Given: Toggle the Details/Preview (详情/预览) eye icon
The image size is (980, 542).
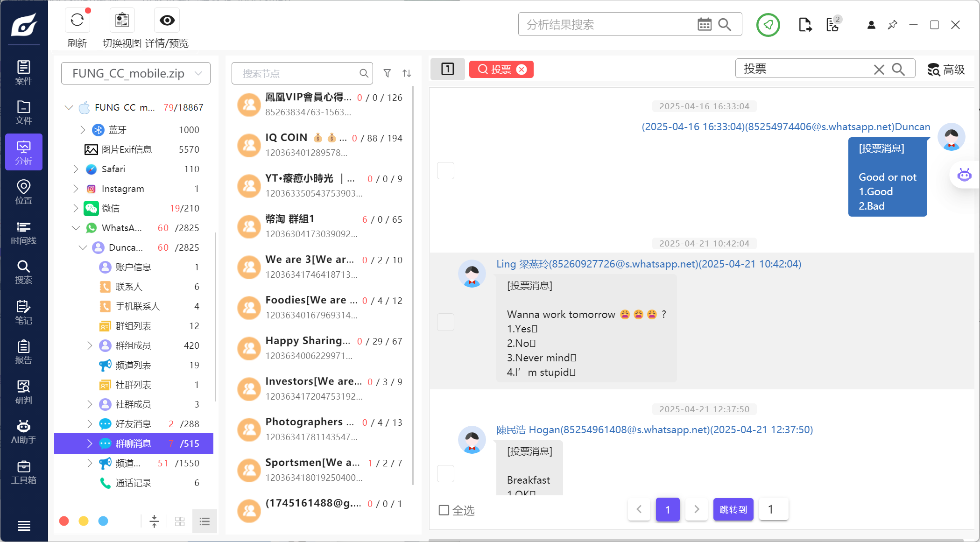Looking at the screenshot, I should tap(167, 20).
